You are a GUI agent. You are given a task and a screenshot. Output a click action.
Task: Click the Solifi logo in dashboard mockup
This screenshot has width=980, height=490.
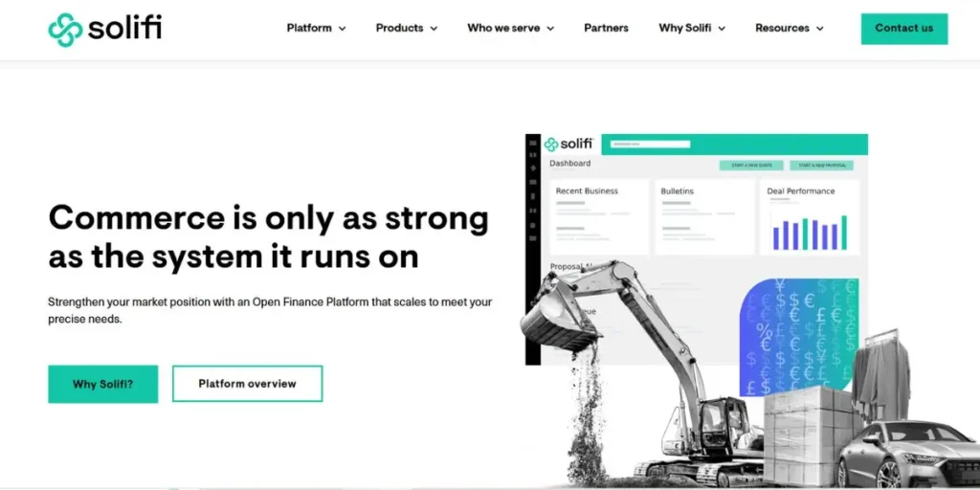coord(568,144)
